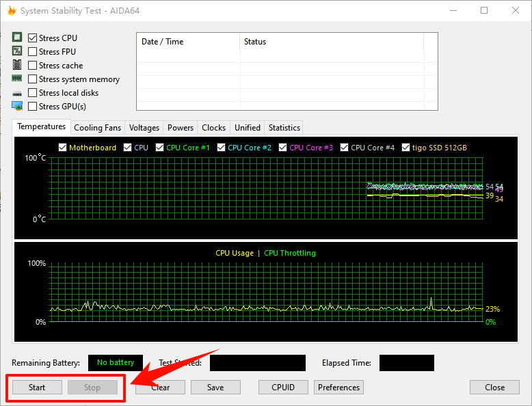Click the monitor icon beside Stress GPU(s)
This screenshot has width=532, height=406.
17,106
